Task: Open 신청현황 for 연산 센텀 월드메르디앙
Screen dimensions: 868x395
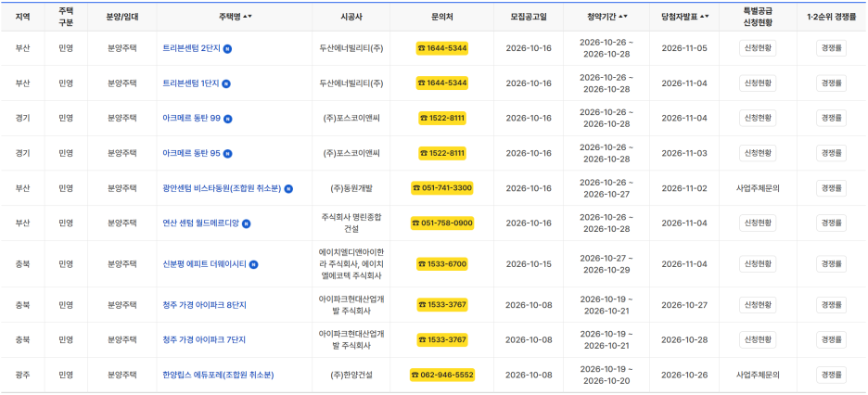Action: point(758,223)
